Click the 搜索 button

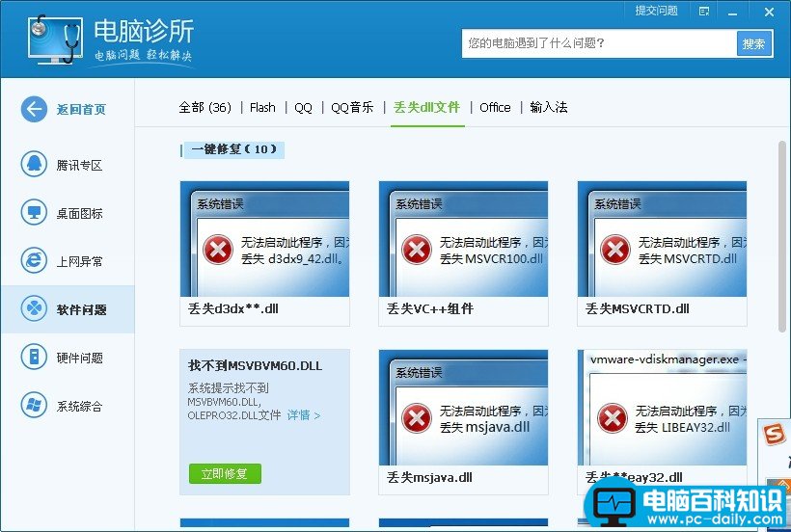click(x=754, y=44)
